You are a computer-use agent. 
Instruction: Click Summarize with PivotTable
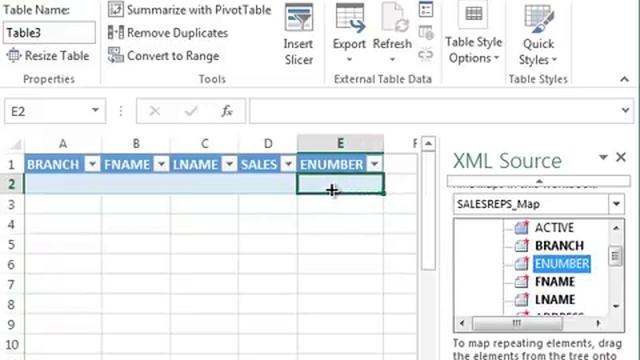coord(189,10)
